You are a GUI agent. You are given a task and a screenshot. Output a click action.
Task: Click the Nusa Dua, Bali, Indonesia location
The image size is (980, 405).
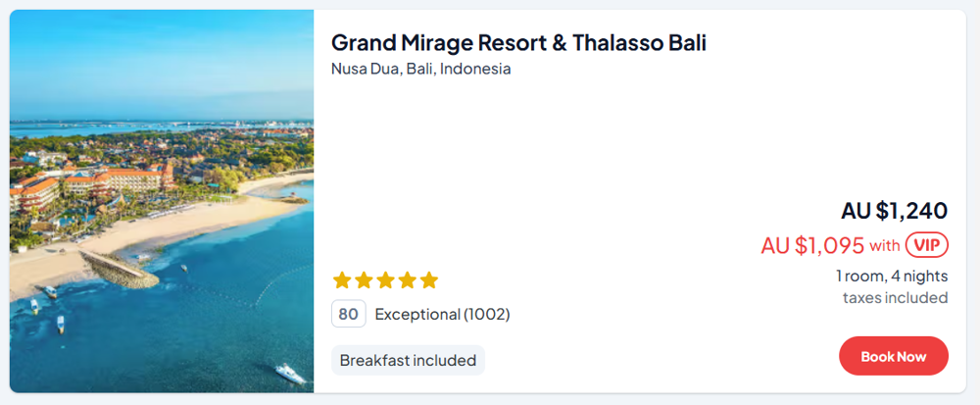tap(420, 69)
